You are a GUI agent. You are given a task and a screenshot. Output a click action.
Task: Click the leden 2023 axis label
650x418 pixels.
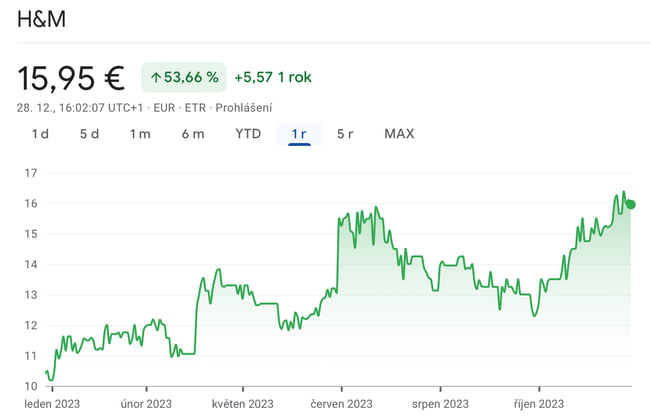point(50,404)
